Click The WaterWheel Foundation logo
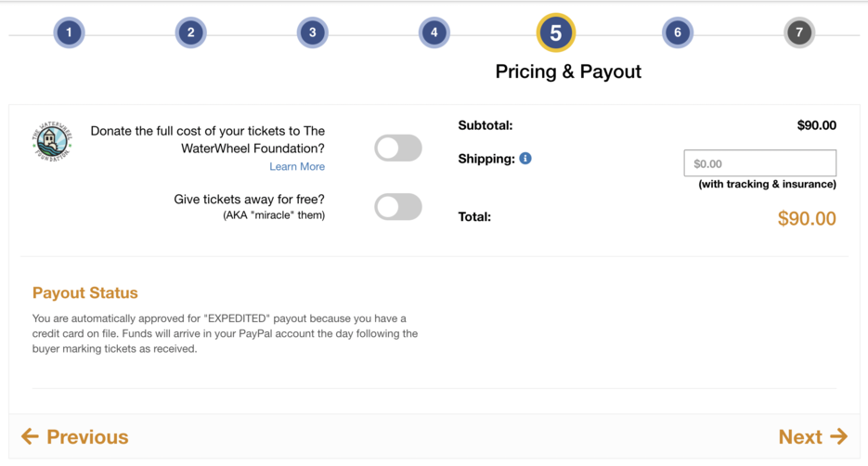The image size is (868, 466). coord(52,142)
